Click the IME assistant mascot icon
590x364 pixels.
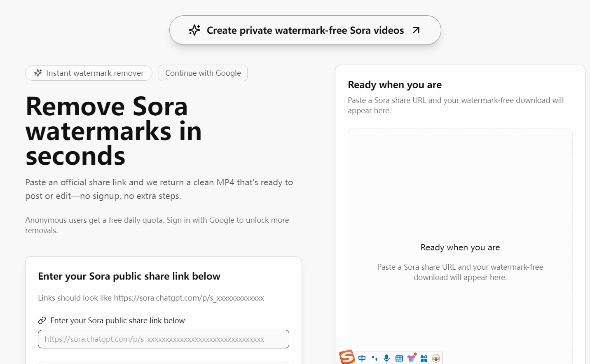[x=436, y=358]
